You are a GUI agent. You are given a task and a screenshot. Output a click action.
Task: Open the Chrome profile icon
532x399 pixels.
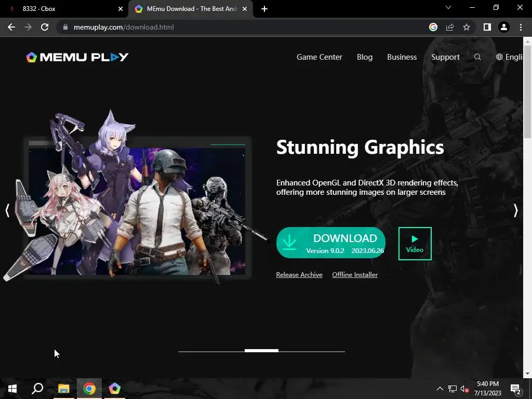[x=504, y=27]
